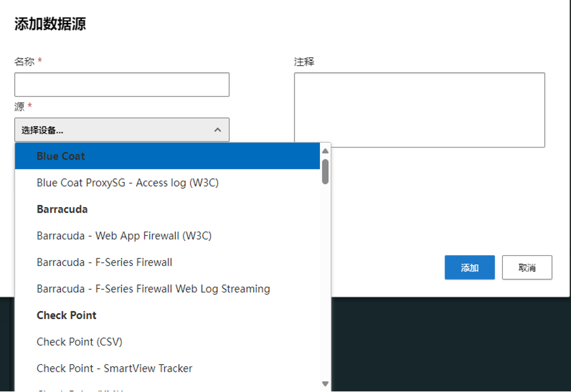Viewport: 571px width, 392px height.
Task: Select the Barracuda group header
Action: pos(168,209)
